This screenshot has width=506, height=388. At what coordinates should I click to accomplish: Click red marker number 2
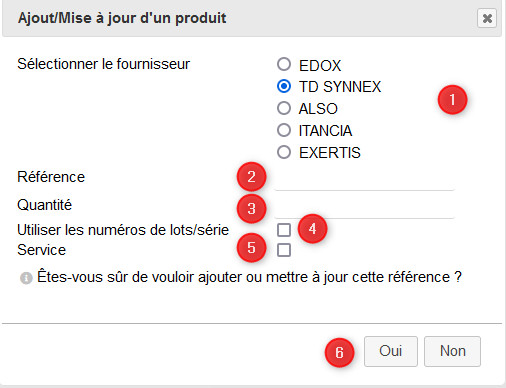pyautogui.click(x=251, y=177)
